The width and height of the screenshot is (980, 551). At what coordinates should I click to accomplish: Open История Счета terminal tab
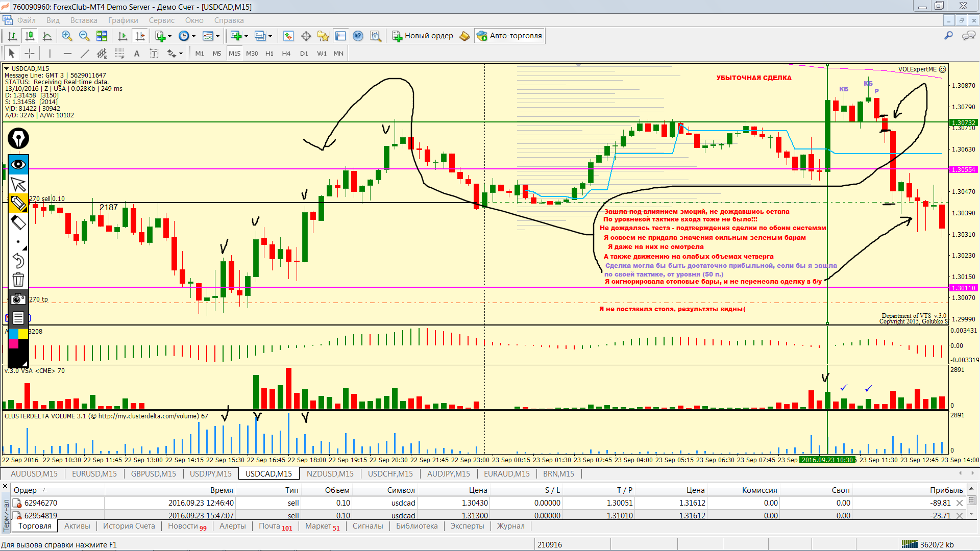click(129, 526)
